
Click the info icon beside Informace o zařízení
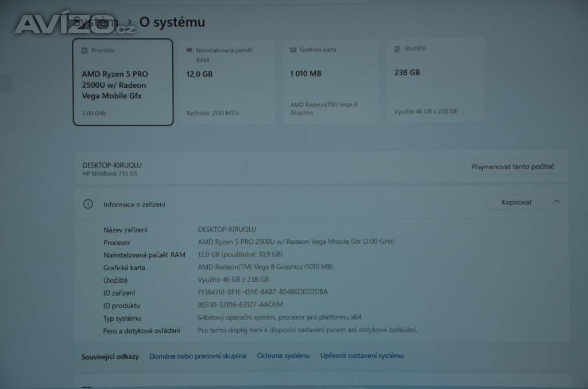88,204
